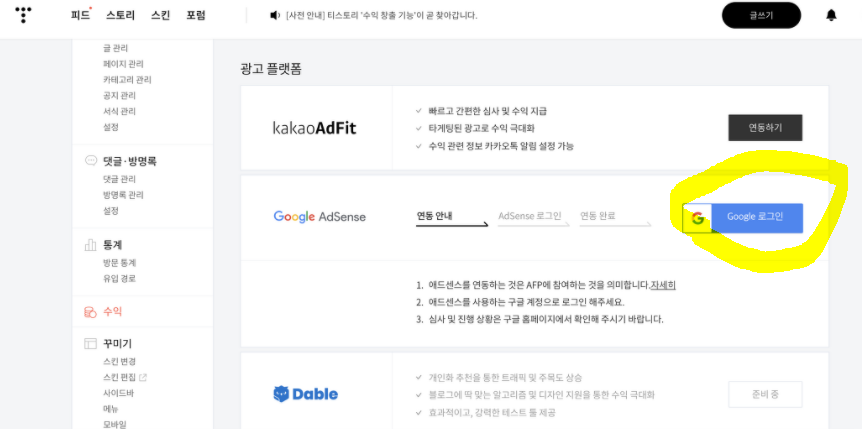This screenshot has width=862, height=429.
Task: Click the text 빠르고 간편한 심사 및 수익 지급
Action: click(x=488, y=111)
